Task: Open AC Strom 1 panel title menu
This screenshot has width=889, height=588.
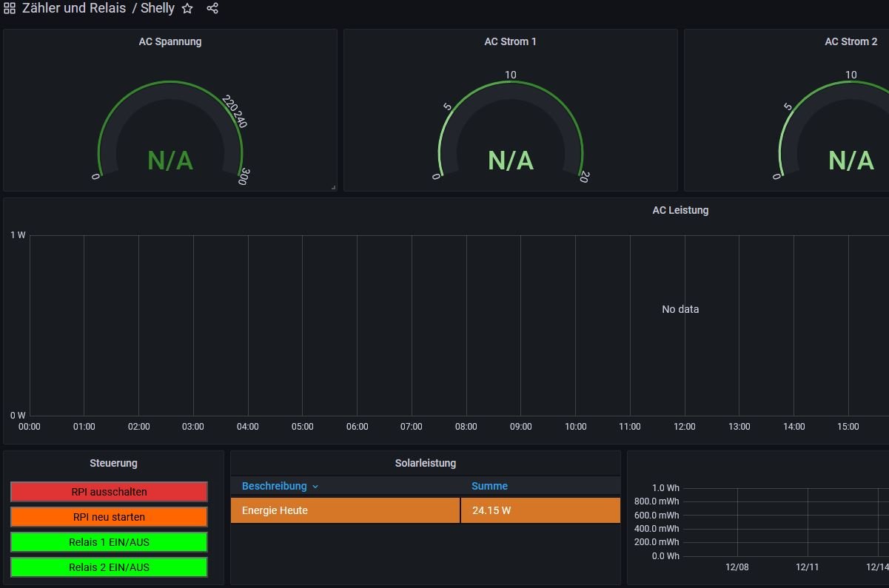Action: click(510, 41)
